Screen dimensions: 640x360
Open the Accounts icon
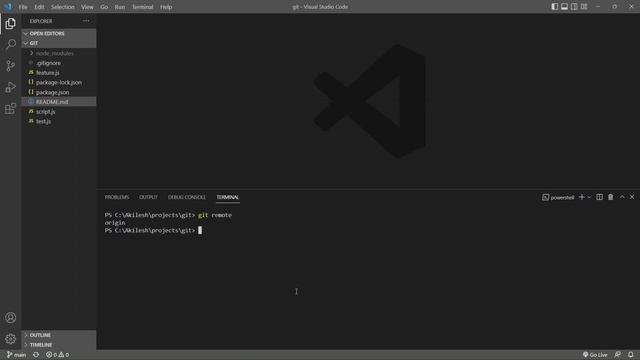(11, 318)
